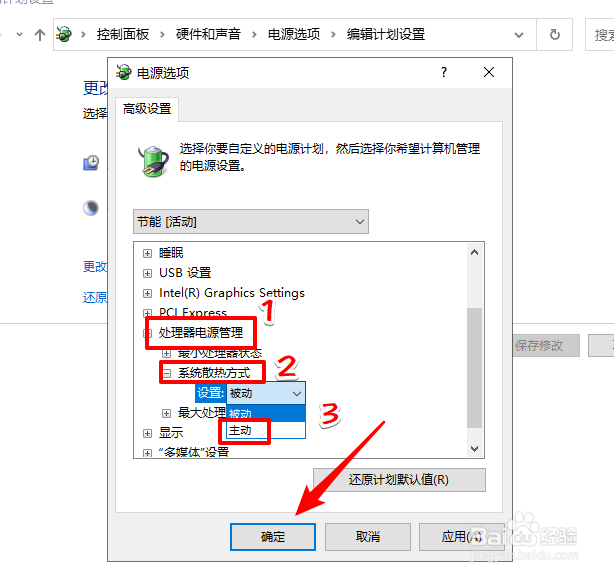Screen dimensions: 614x577
Task: Expand Intel(R) Graphics Settings node
Action: click(x=147, y=293)
